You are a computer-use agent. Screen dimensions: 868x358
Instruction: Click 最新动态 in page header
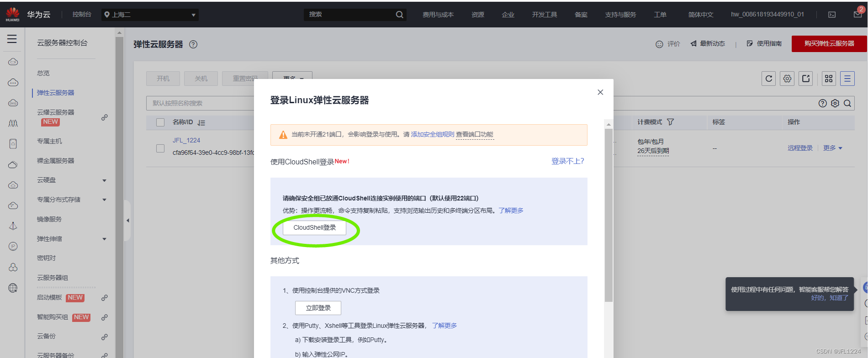point(708,43)
